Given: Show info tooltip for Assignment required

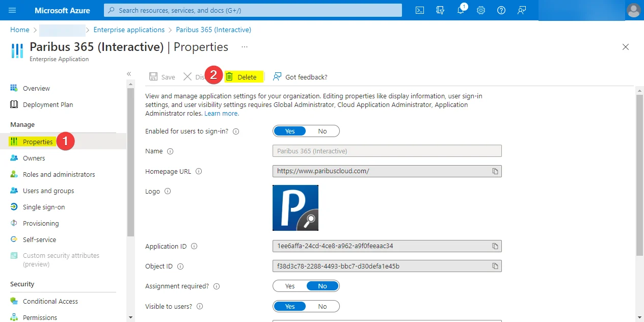Looking at the screenshot, I should tap(217, 286).
